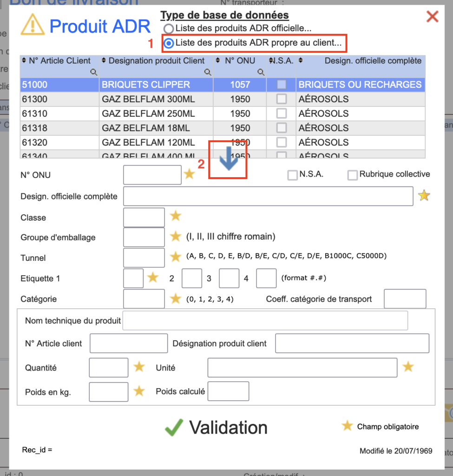453x476 pixels.
Task: Select Liste des produits ADR propre au client
Action: click(x=169, y=44)
